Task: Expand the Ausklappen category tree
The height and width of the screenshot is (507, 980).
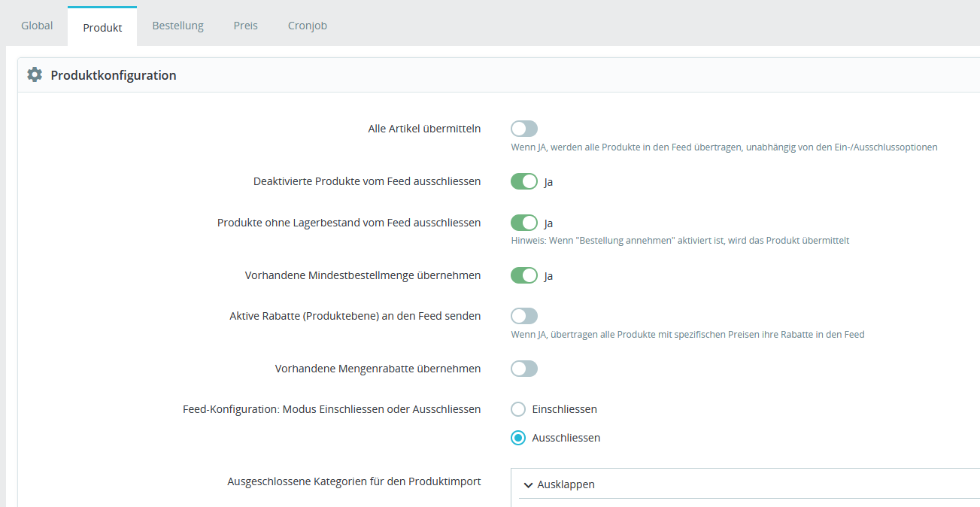Action: [559, 484]
